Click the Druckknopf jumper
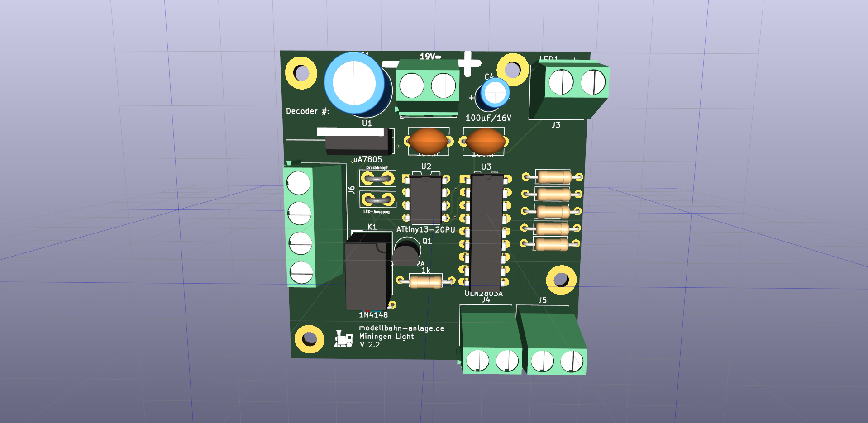The width and height of the screenshot is (868, 423). tap(377, 179)
